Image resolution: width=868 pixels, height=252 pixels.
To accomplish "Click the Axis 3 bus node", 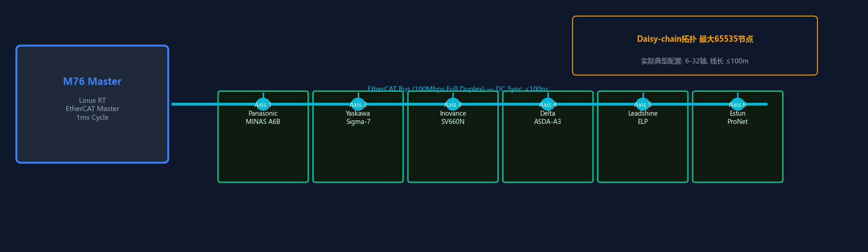I will coord(453,104).
